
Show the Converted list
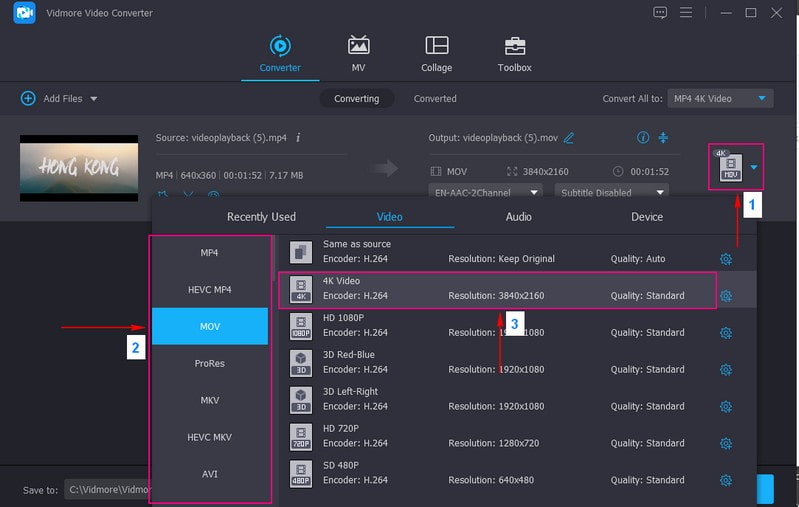pyautogui.click(x=435, y=99)
